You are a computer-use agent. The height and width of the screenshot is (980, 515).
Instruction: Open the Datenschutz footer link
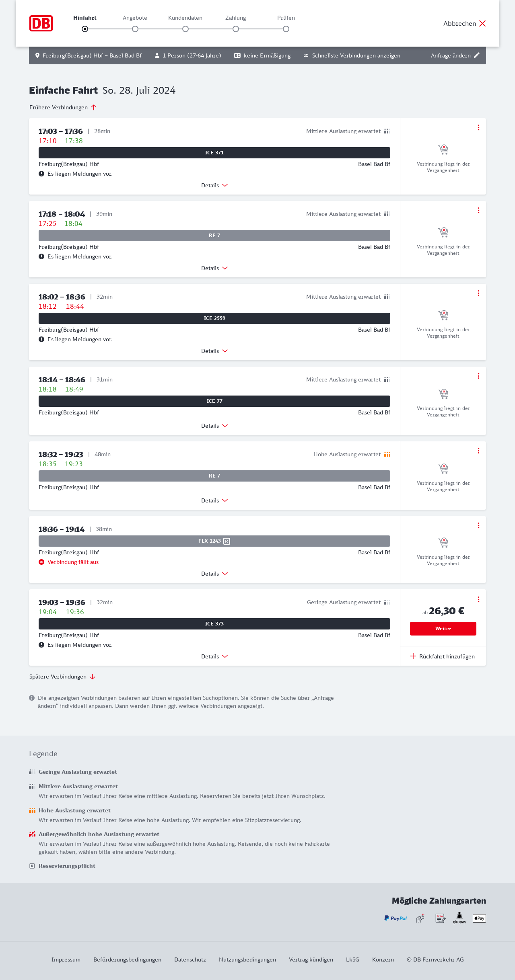(190, 959)
